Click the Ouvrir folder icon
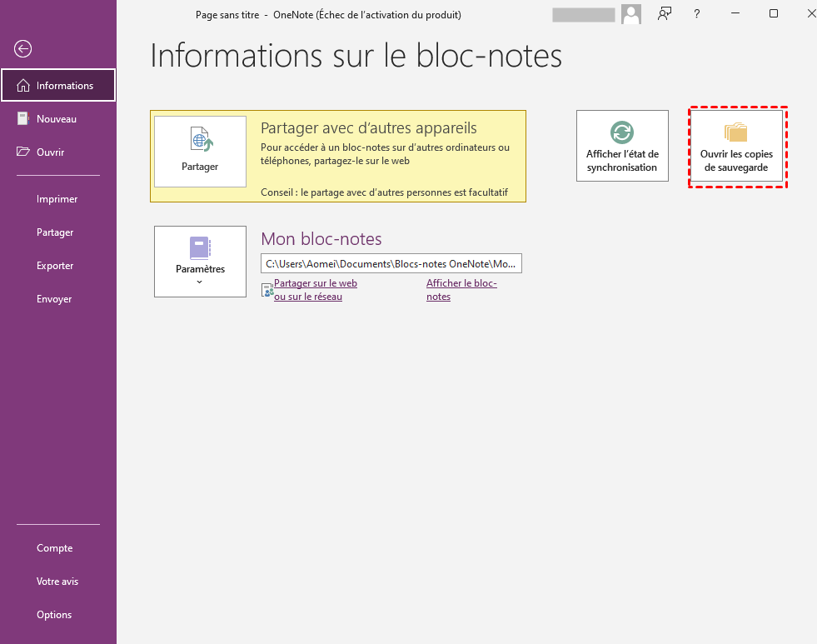 (x=23, y=152)
